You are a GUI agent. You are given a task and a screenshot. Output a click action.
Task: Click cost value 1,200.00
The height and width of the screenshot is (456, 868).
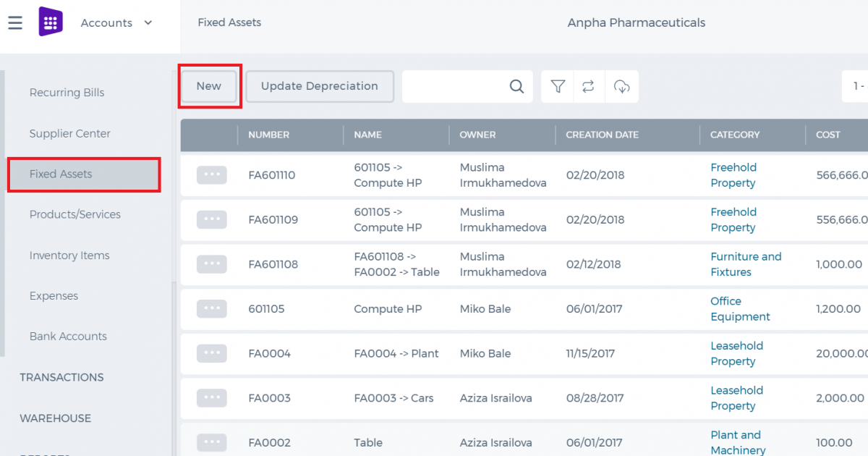pos(838,309)
